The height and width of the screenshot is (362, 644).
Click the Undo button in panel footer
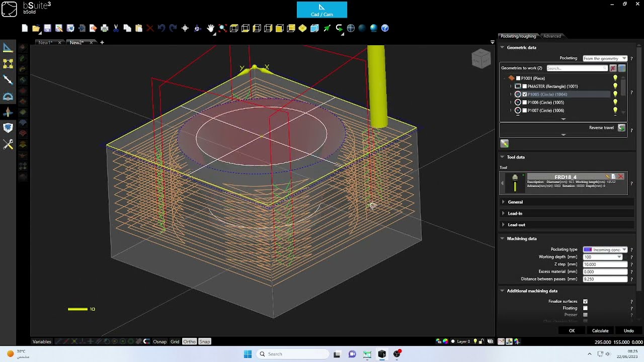628,331
